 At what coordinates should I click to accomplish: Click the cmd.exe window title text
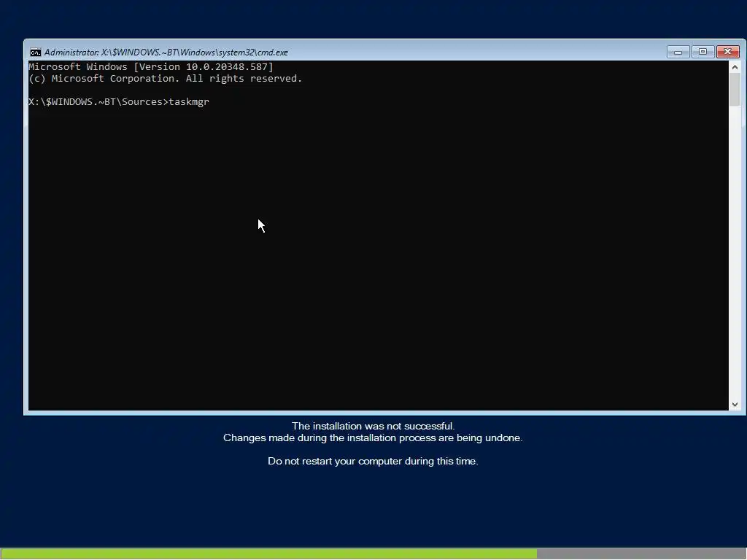pos(166,52)
